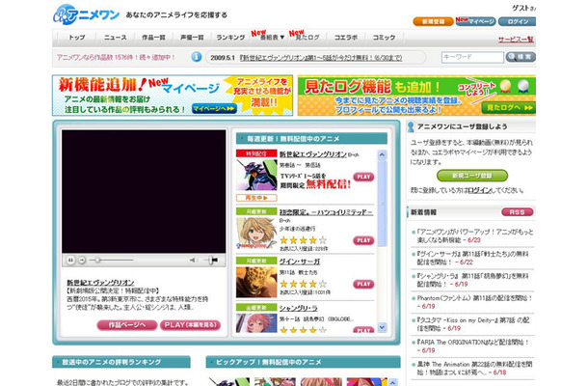Open the 見たログ navigation tab
The image size is (588, 386).
(x=307, y=38)
